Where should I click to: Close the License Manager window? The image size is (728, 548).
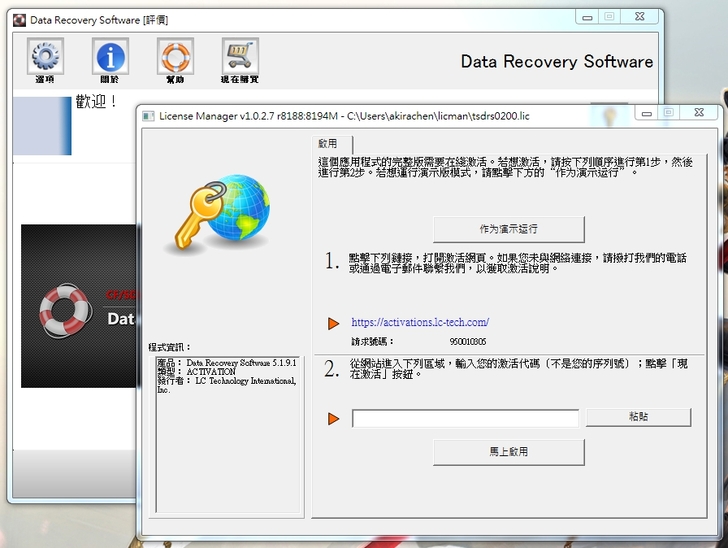(699, 113)
